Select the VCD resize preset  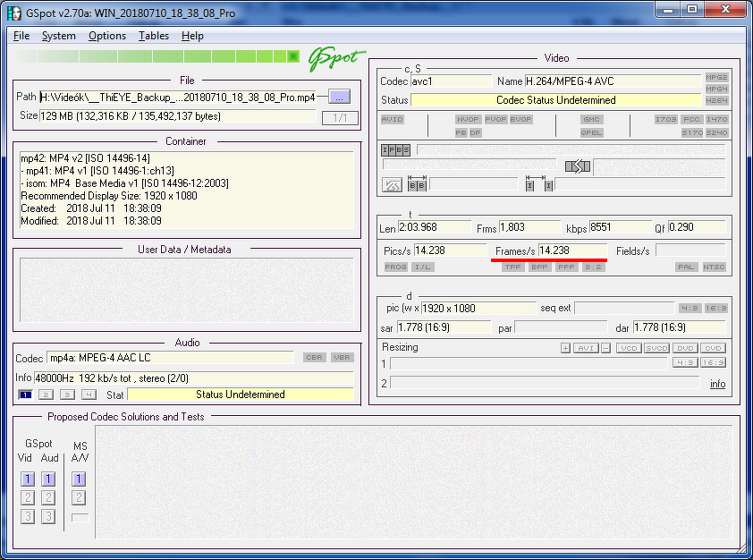629,348
